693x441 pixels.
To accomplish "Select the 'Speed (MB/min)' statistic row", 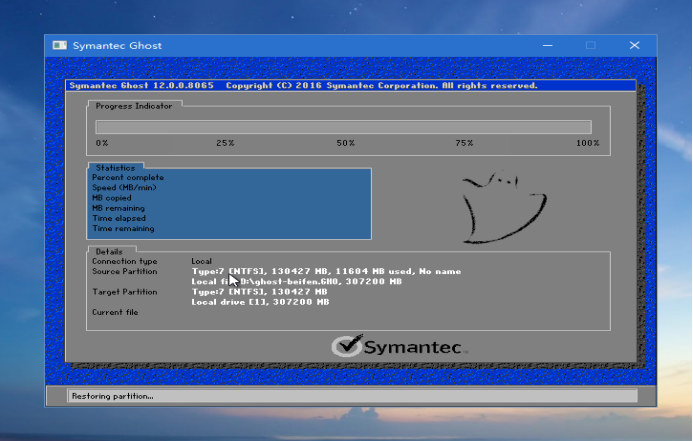I will pos(124,187).
